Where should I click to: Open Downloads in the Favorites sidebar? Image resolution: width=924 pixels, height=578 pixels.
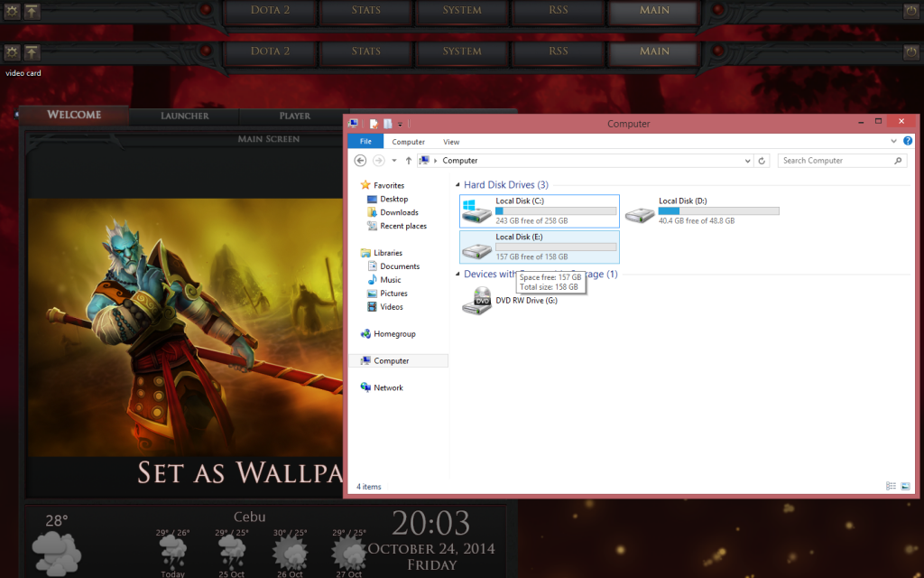[398, 212]
